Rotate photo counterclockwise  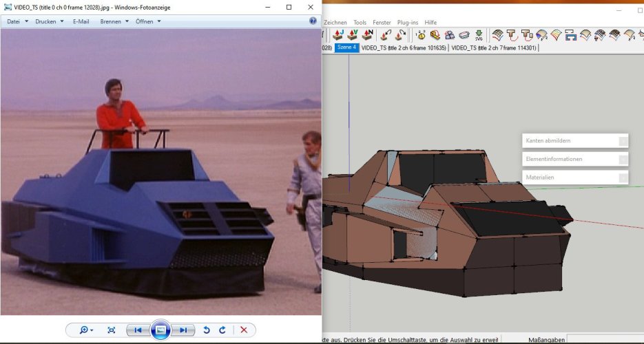point(207,330)
